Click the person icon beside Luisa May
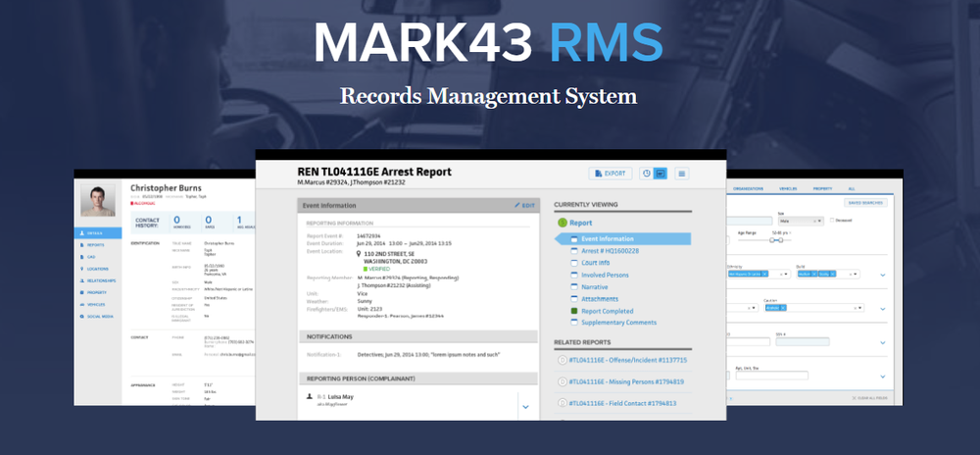 [x=309, y=396]
